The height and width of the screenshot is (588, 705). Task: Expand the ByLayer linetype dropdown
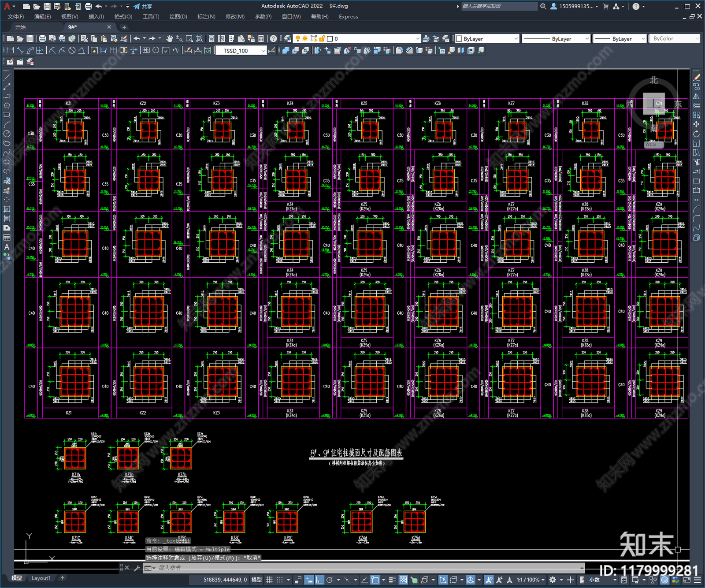pyautogui.click(x=556, y=39)
